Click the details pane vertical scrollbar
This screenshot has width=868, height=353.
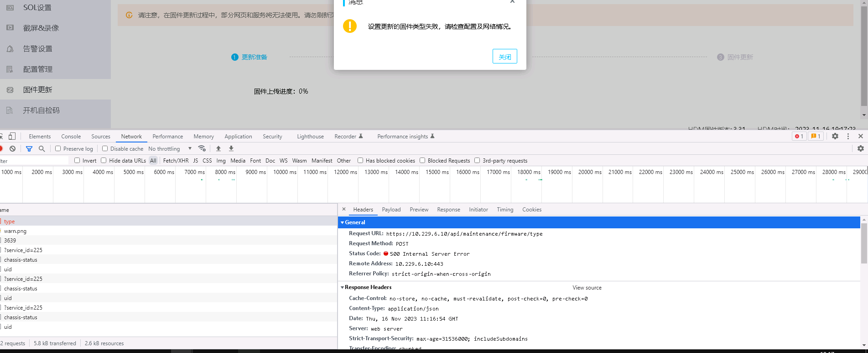pyautogui.click(x=864, y=243)
